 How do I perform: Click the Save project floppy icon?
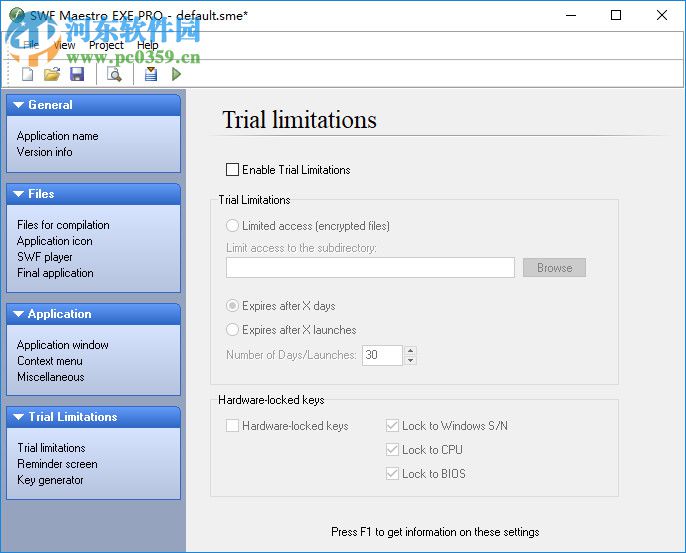click(x=77, y=74)
